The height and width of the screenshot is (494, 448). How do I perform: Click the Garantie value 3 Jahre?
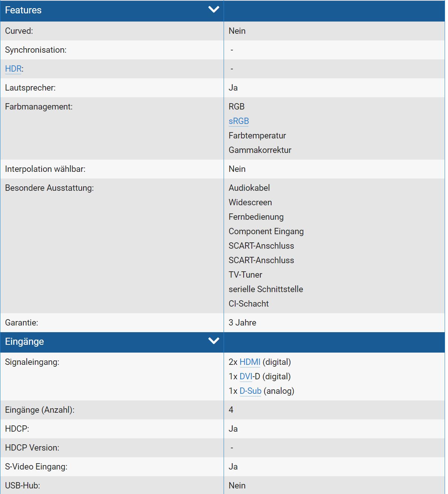pyautogui.click(x=242, y=323)
